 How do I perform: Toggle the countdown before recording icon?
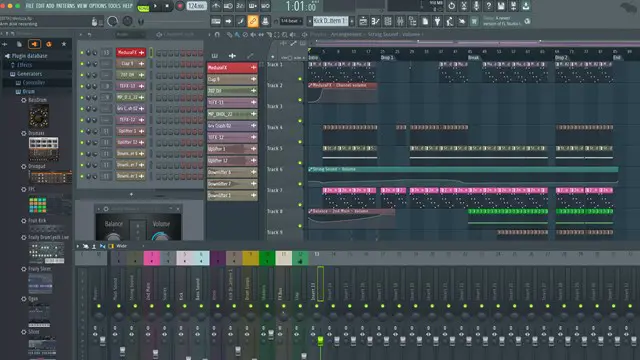tap(240, 6)
